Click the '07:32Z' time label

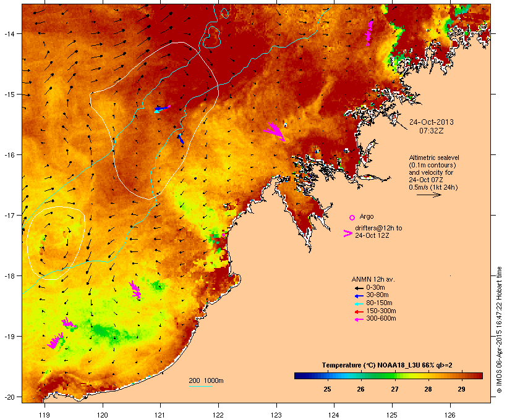coord(432,131)
